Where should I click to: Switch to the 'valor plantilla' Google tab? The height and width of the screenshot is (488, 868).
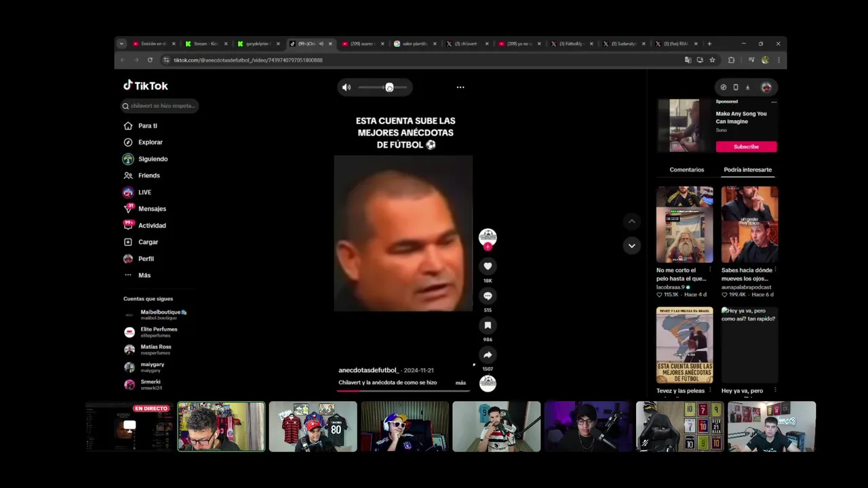tap(414, 43)
